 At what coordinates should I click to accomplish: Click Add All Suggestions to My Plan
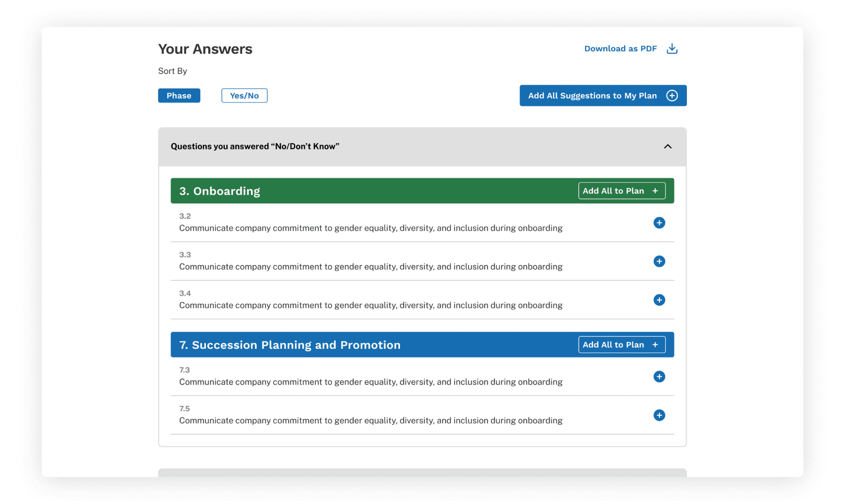tap(592, 95)
